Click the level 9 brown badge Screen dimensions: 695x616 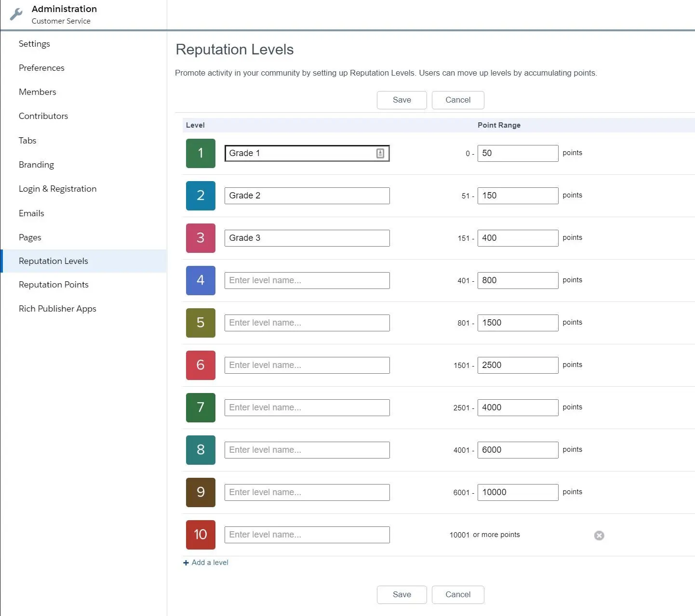point(200,492)
